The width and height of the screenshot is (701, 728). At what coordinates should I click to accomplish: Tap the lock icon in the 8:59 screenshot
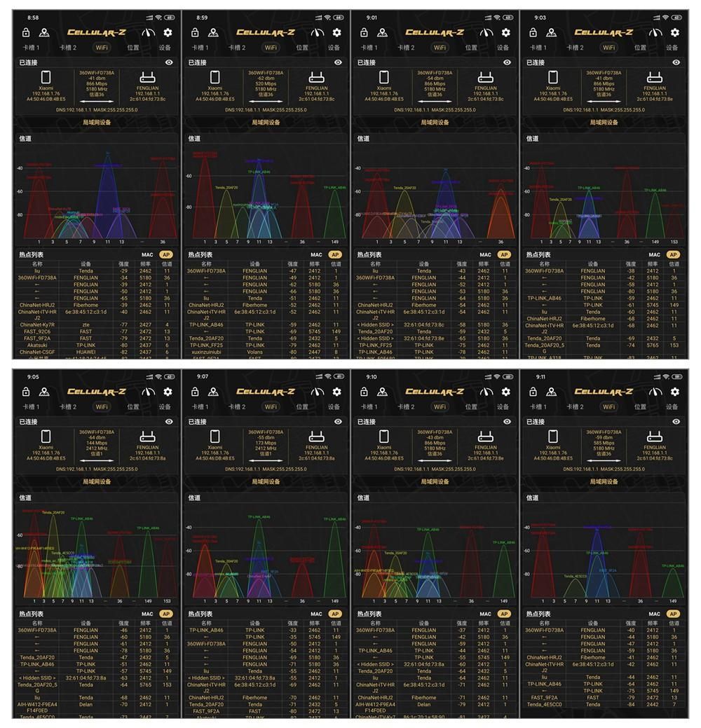(x=195, y=32)
